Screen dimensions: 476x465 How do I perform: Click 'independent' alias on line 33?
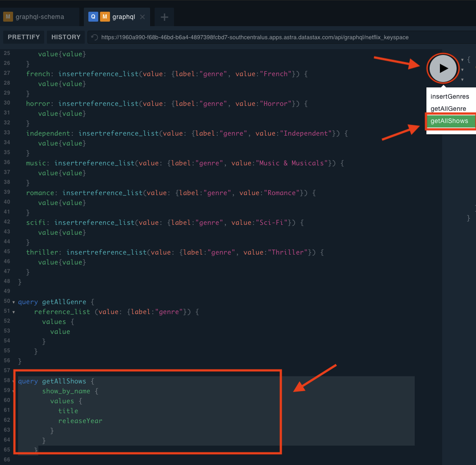tap(48, 133)
